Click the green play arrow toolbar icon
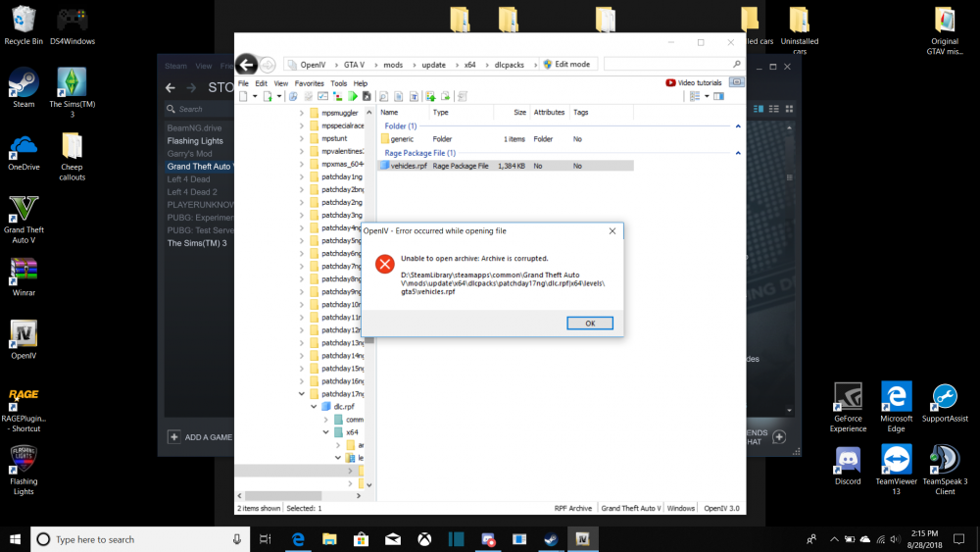Screen dimensions: 980x552 pos(353,96)
